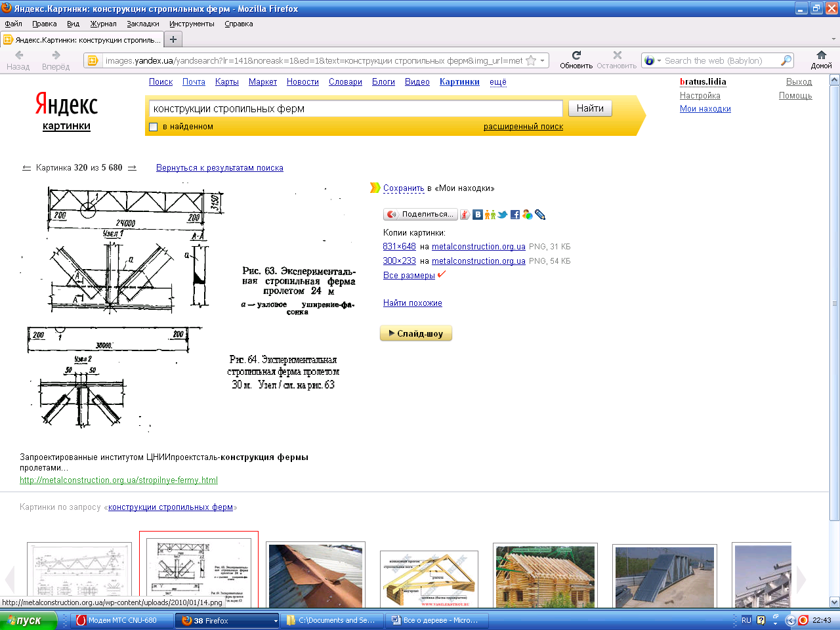This screenshot has height=630, width=840.
Task: Share the image to LiveJournal pencil icon
Action: pyautogui.click(x=540, y=215)
